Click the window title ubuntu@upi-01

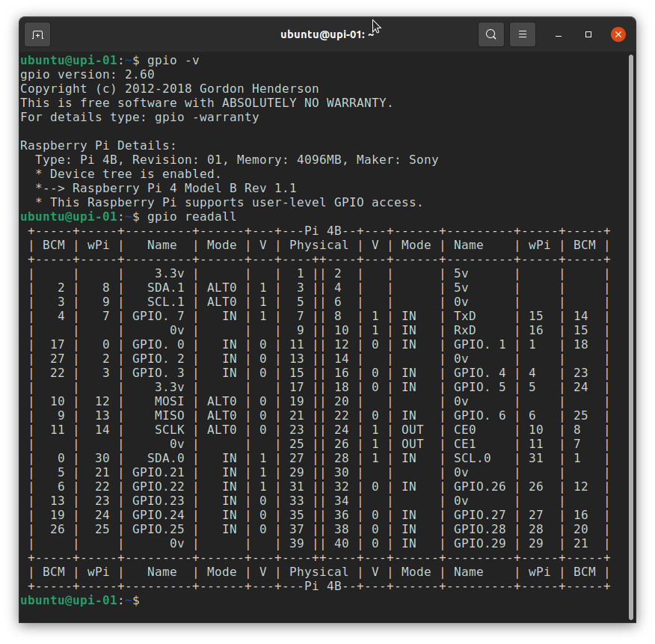point(327,34)
